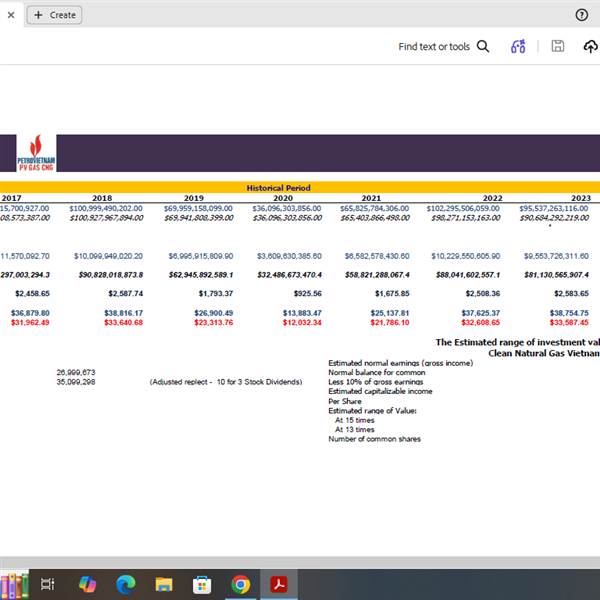Click the books icon on the taskbar
The height and width of the screenshot is (600, 600).
(15, 585)
